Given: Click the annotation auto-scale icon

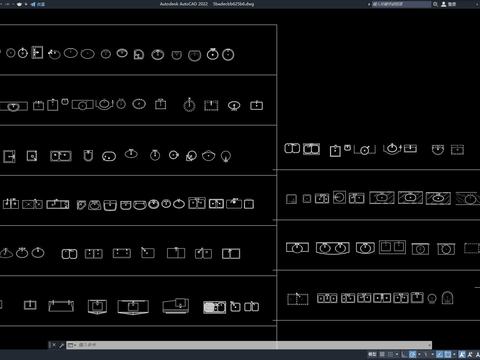Looking at the screenshot, I should pyautogui.click(x=470, y=354).
